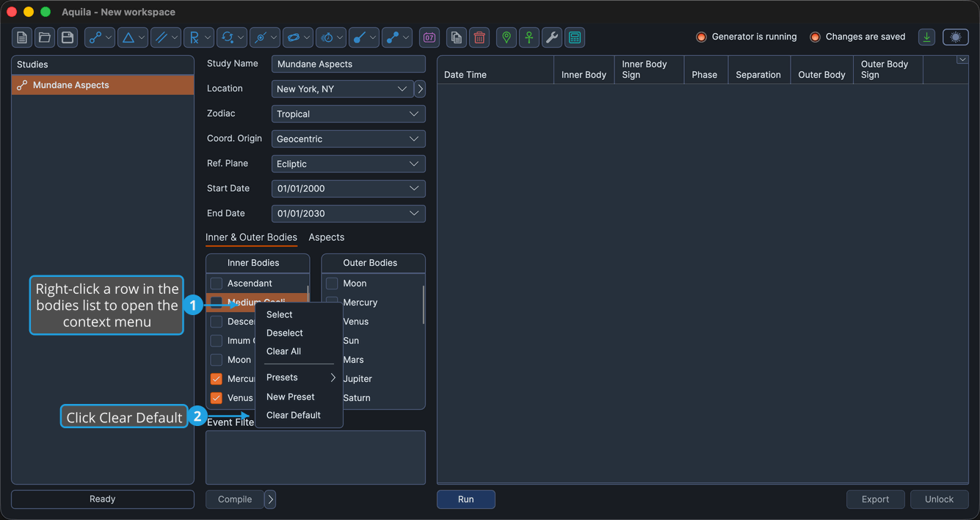Viewport: 980px width, 520px height.
Task: Open the retrograde Rx study tool
Action: [x=199, y=37]
